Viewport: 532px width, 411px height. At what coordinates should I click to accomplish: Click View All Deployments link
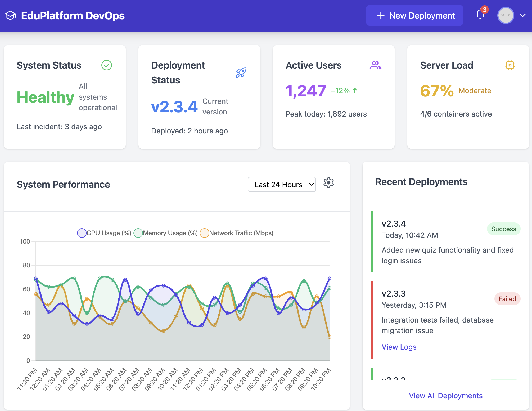tap(445, 396)
